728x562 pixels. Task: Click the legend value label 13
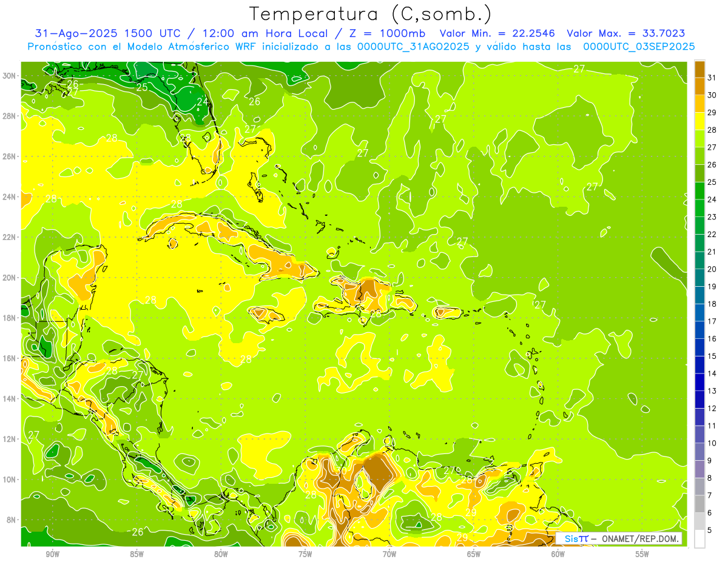click(x=712, y=391)
